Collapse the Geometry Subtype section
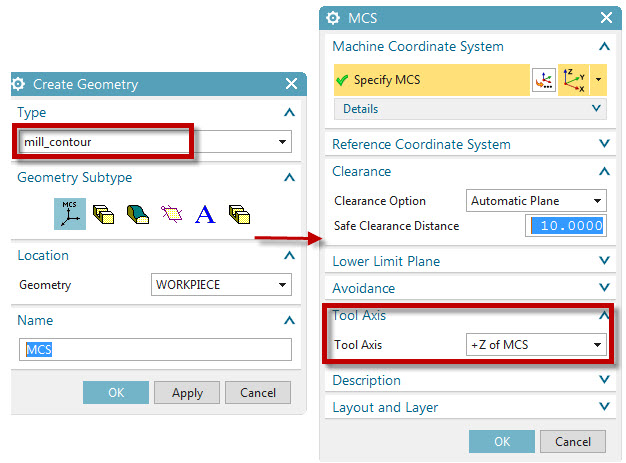Screen dimensions: 626x463 point(289,177)
